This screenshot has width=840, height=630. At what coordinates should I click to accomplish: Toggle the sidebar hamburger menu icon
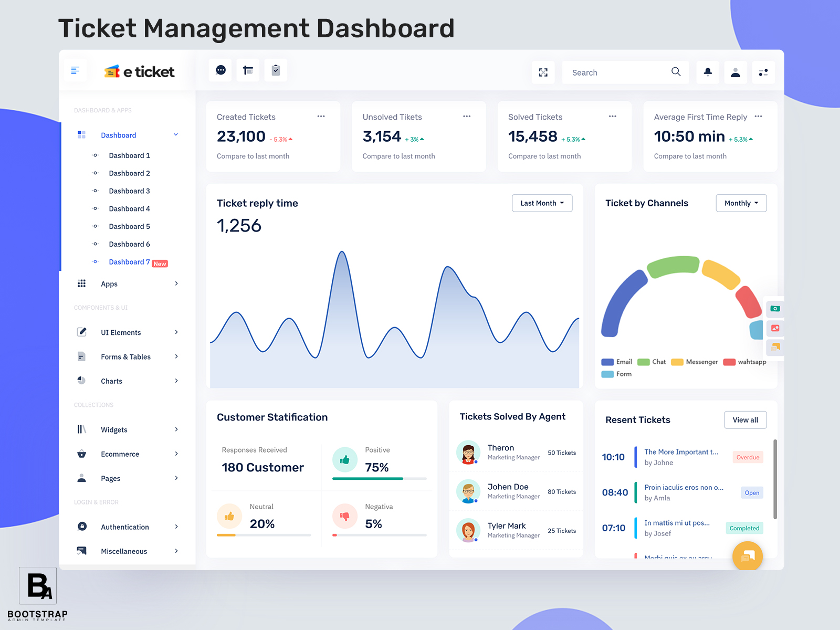click(75, 70)
